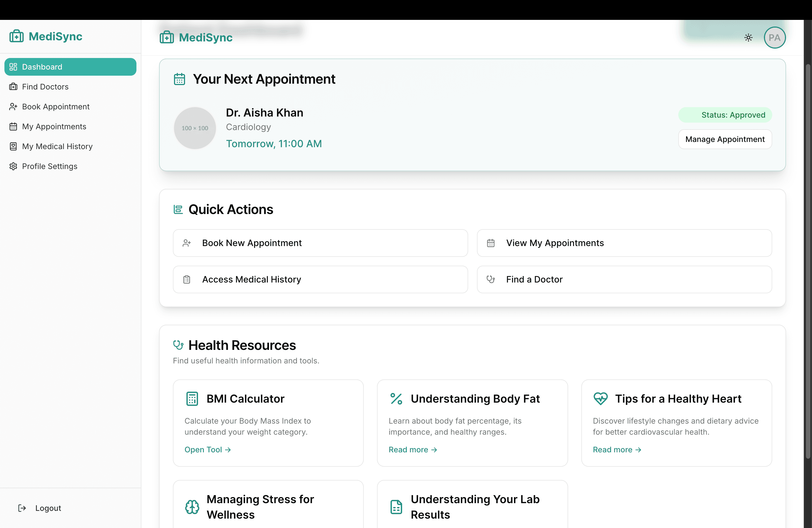Screen dimensions: 812x528
Task: Click the Tomorrow, 11:00 AM time text
Action: 274,144
